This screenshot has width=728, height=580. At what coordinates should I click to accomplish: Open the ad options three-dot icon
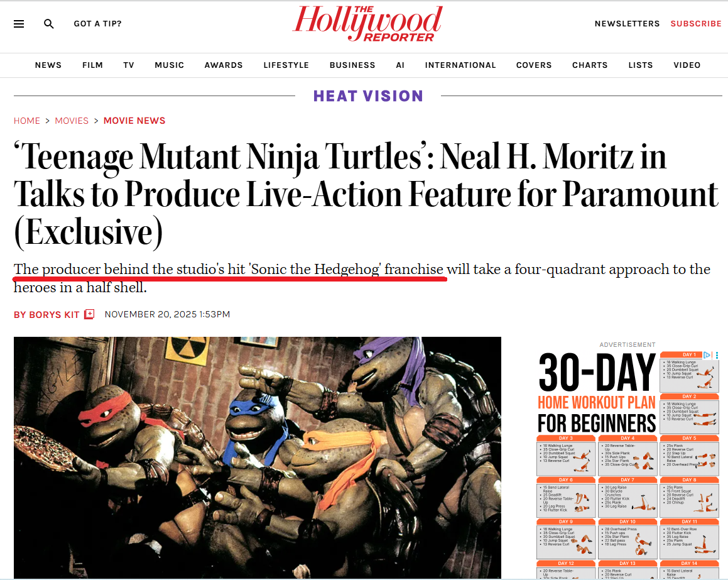coord(717,355)
